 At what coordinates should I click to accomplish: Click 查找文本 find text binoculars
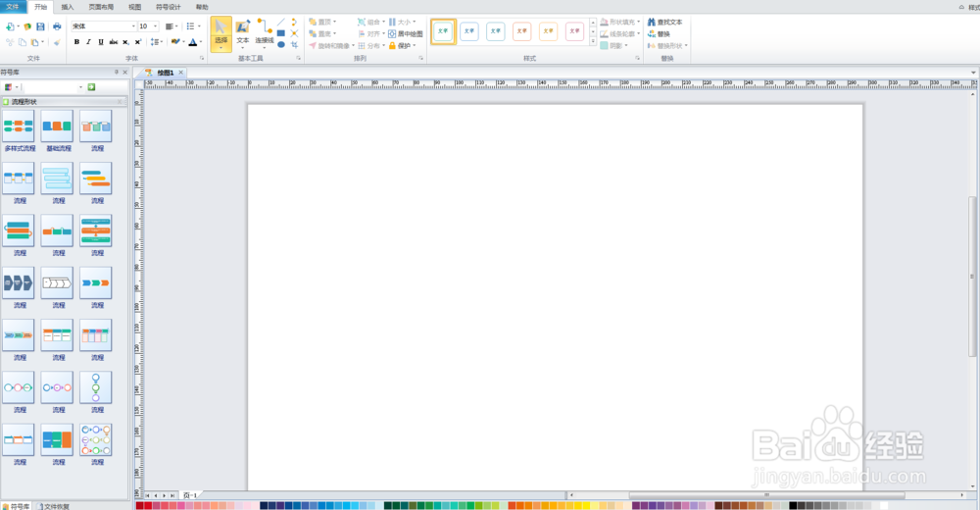(x=665, y=22)
